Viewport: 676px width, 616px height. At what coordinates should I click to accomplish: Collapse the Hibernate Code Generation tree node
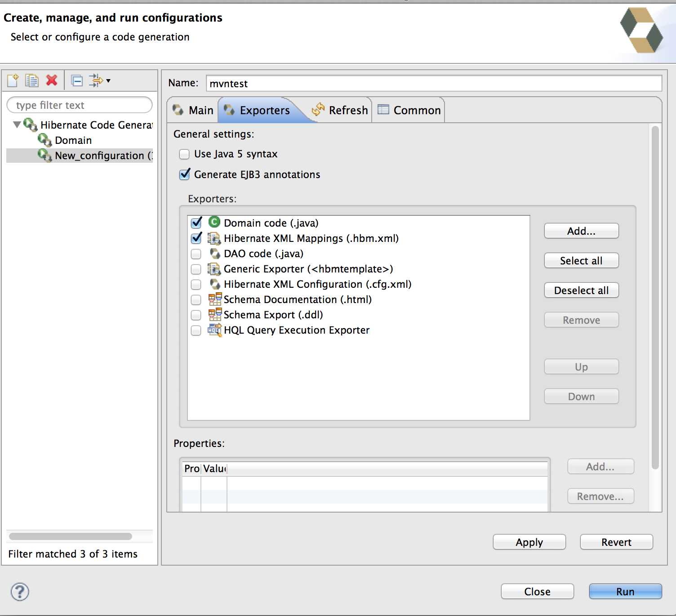click(x=17, y=125)
